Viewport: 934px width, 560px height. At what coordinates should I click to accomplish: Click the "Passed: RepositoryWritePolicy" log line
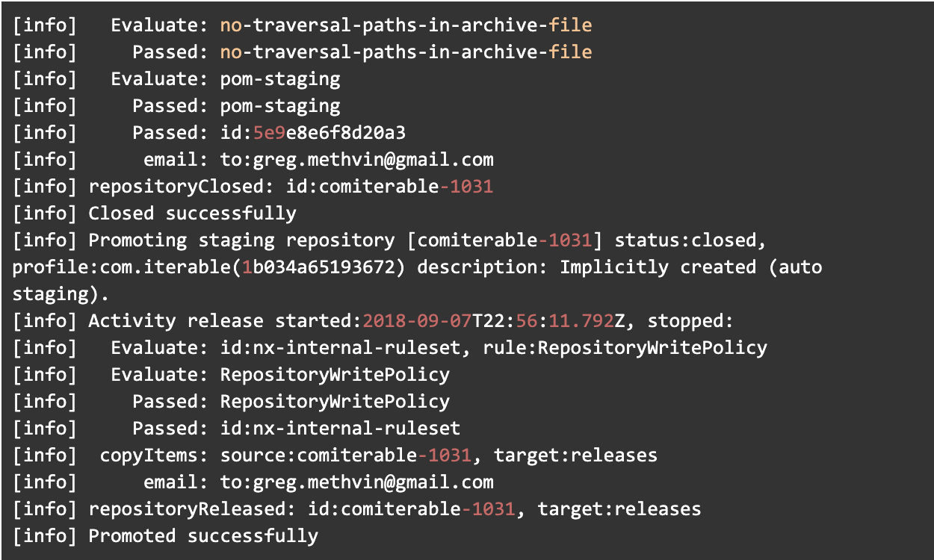tap(291, 402)
